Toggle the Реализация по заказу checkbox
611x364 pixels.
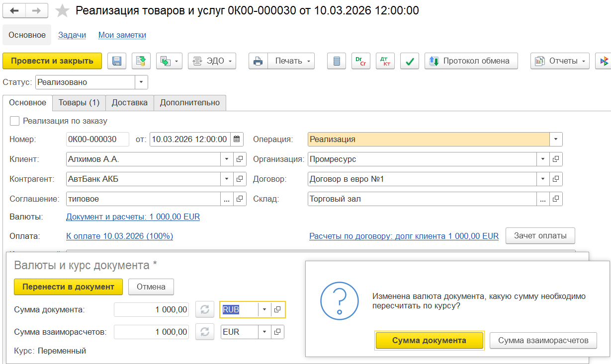click(x=15, y=121)
